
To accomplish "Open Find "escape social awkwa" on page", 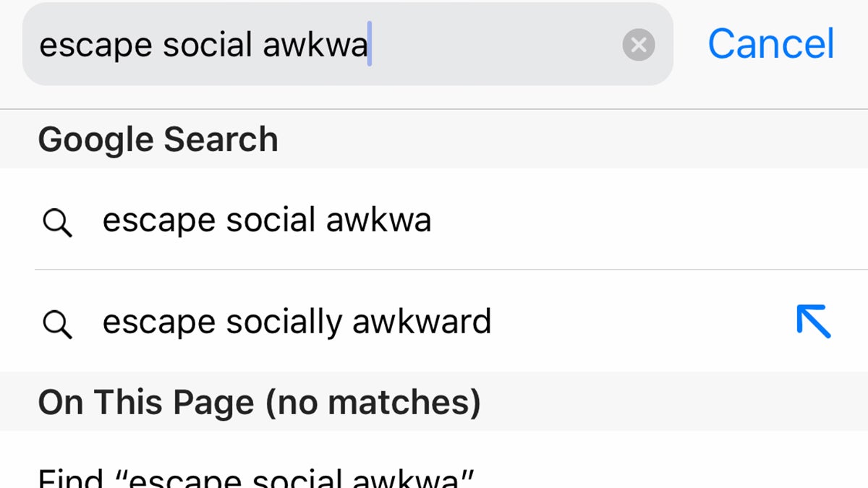I will tap(256, 478).
